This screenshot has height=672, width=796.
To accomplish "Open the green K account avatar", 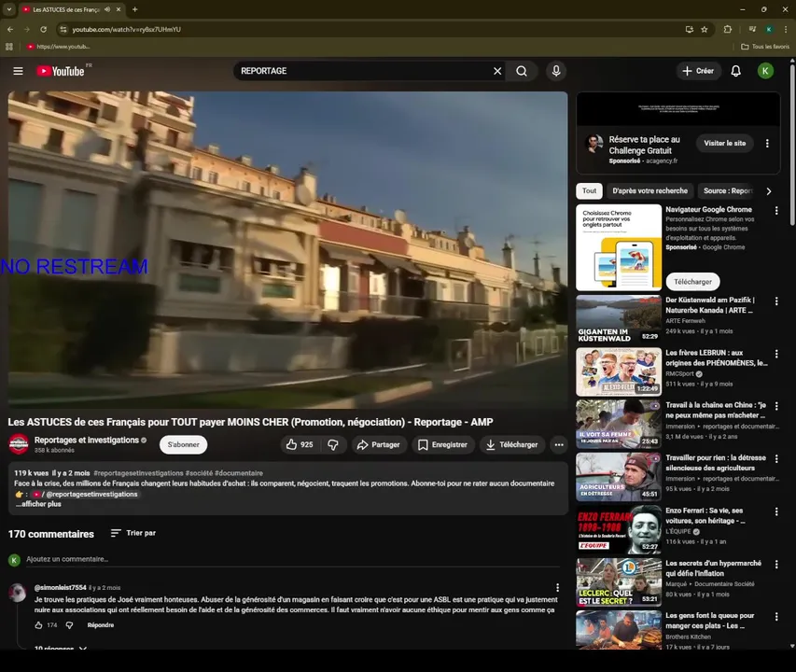I will [765, 71].
